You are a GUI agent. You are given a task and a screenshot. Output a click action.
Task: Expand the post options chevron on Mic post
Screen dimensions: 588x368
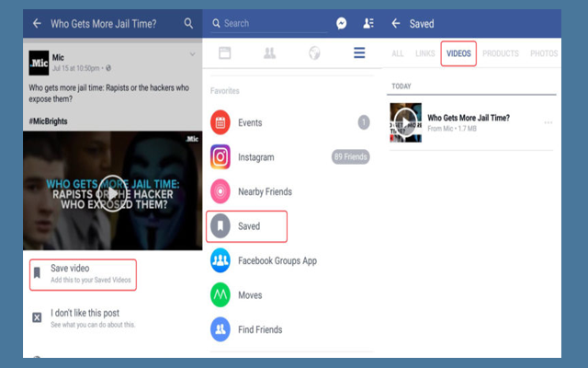click(192, 55)
